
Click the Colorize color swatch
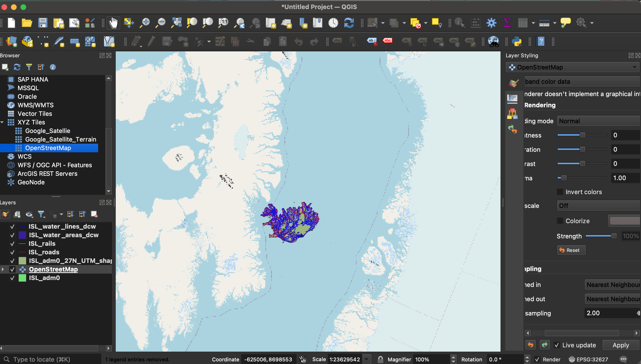(625, 221)
